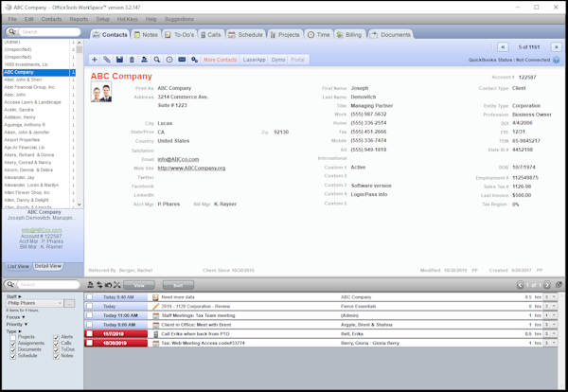Click the View button in activity toolbar
The height and width of the screenshot is (392, 568).
pos(139,285)
